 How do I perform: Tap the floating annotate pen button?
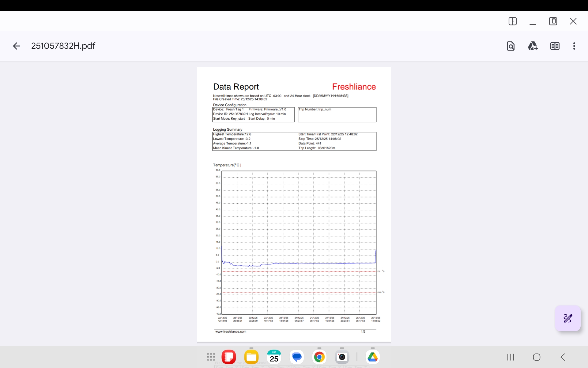567,318
